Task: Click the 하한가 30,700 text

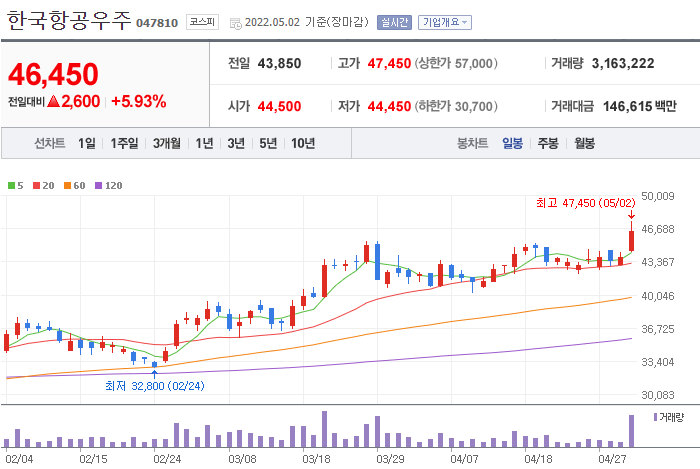Action: click(456, 106)
